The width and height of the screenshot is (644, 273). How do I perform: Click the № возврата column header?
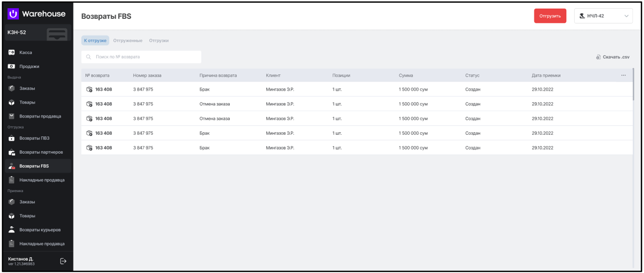click(97, 75)
